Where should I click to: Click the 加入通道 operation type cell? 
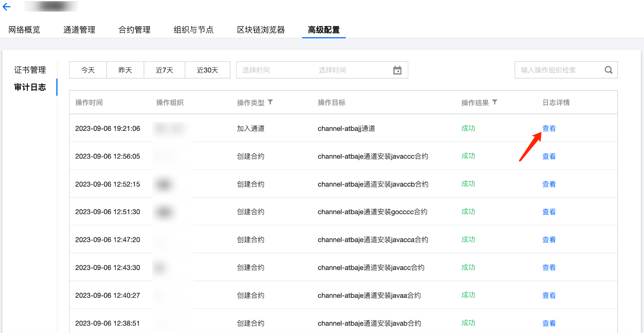(251, 128)
